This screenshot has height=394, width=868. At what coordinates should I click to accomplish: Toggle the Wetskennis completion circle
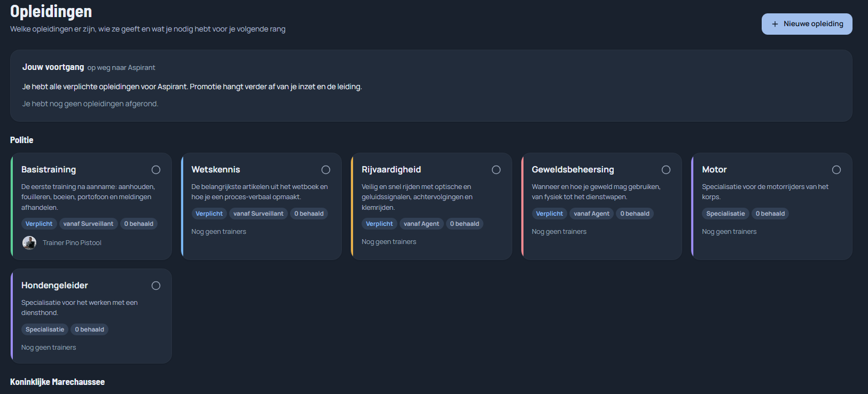(x=326, y=170)
